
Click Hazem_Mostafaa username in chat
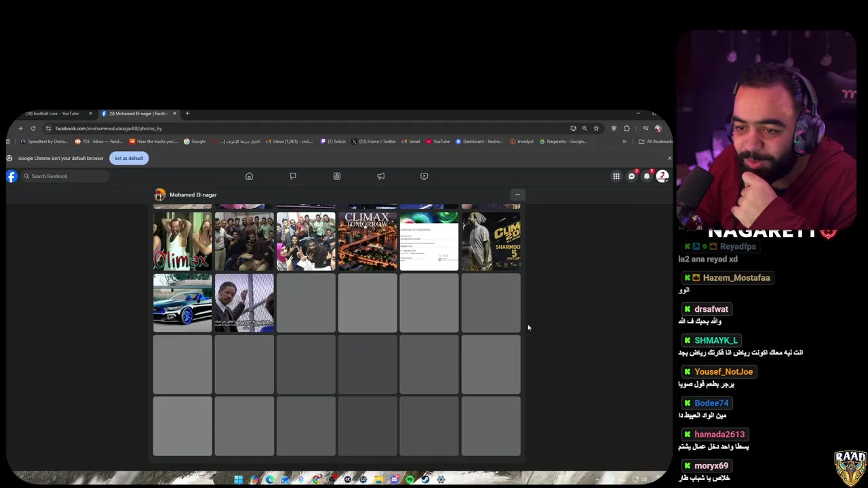pos(736,278)
